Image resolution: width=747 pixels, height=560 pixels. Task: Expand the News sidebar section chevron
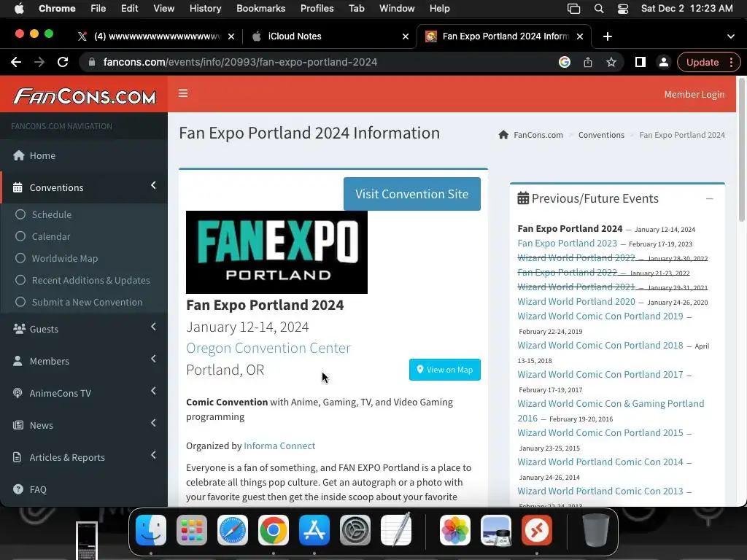point(153,423)
